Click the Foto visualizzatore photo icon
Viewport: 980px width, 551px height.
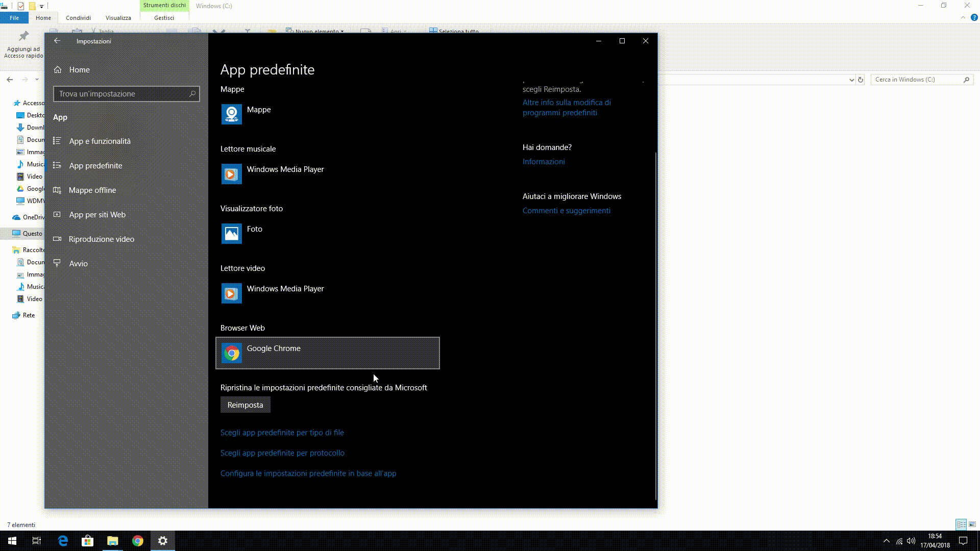pyautogui.click(x=232, y=234)
